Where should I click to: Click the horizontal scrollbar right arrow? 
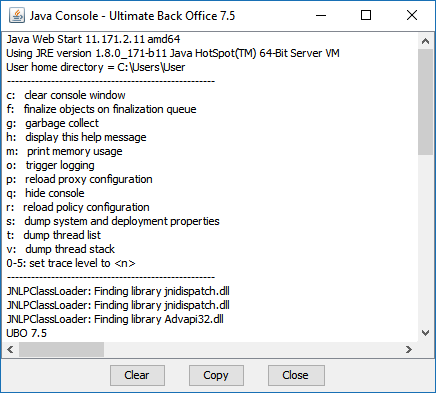[x=409, y=349]
